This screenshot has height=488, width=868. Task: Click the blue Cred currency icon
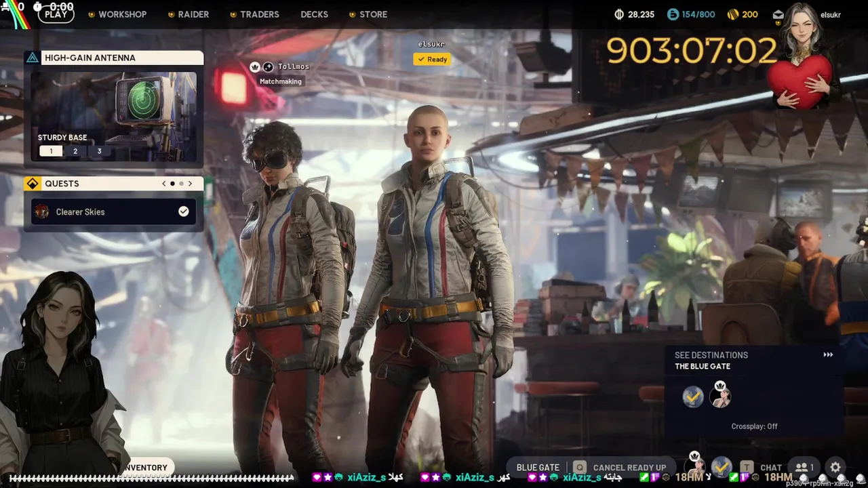tap(673, 14)
